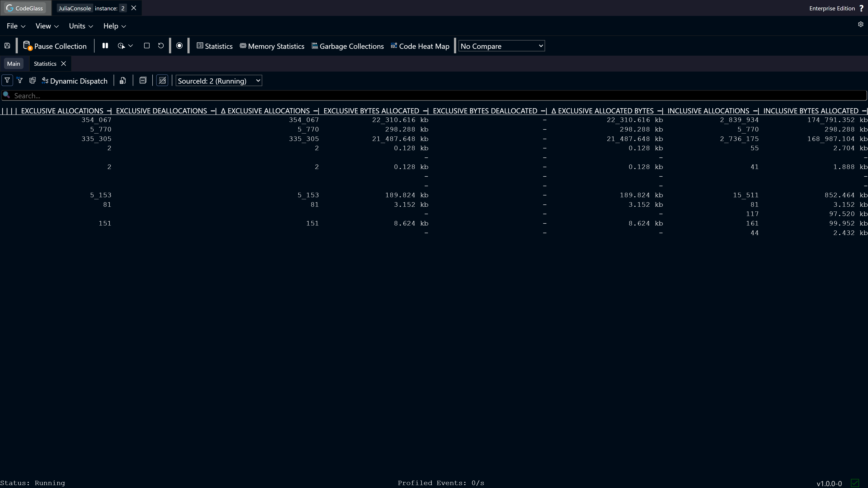Sort by Δ Exclusive Allocations column header
Screen dimensions: 868x488
(265, 111)
